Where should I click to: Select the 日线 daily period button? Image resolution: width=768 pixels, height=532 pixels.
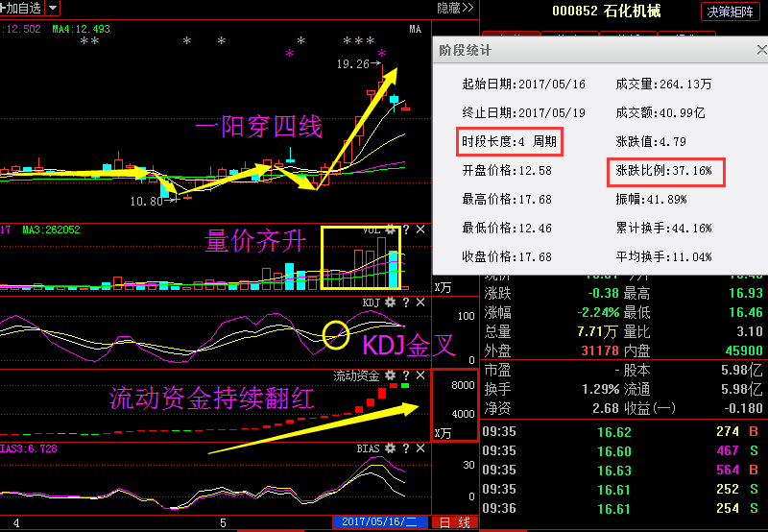454,522
